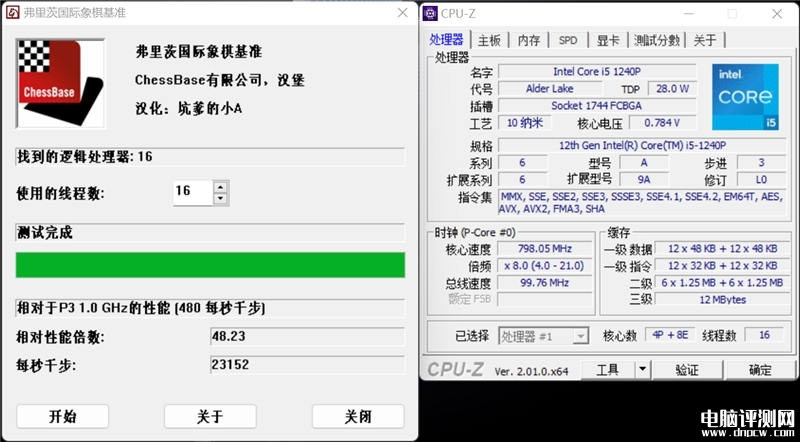Click the kilo nodes per second value 23152
The width and height of the screenshot is (800, 442).
(x=308, y=365)
